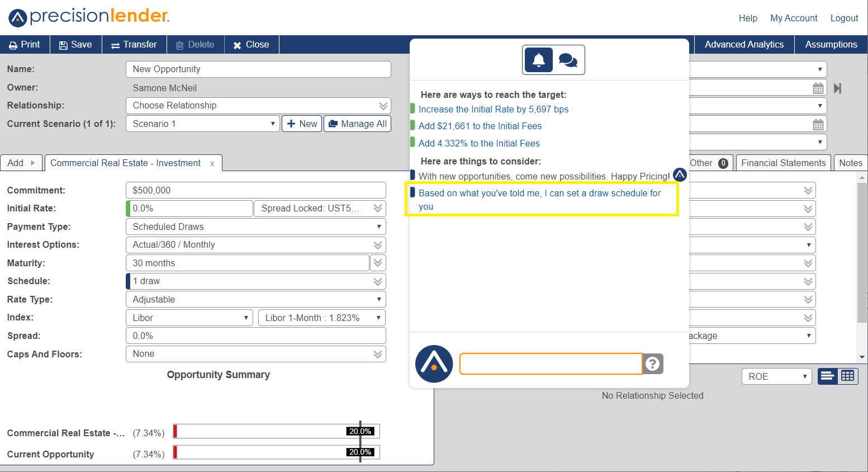The height and width of the screenshot is (472, 868).
Task: Click the Print toolbar button
Action: point(25,45)
